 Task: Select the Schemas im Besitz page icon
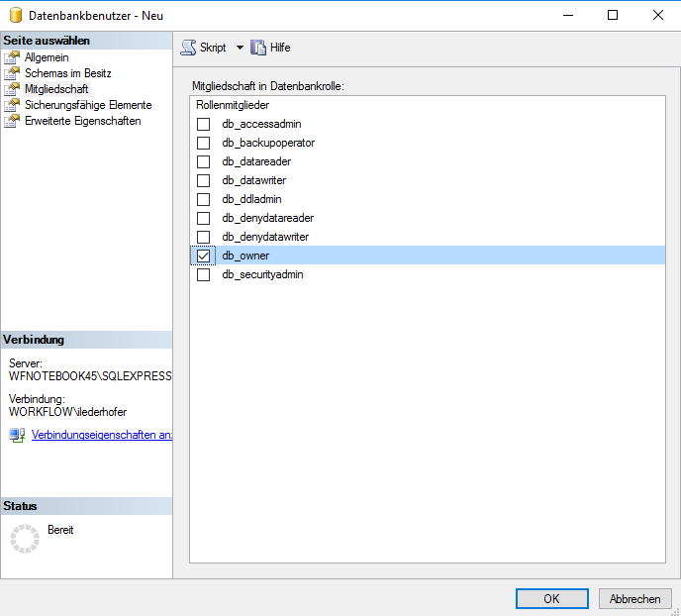click(x=12, y=73)
